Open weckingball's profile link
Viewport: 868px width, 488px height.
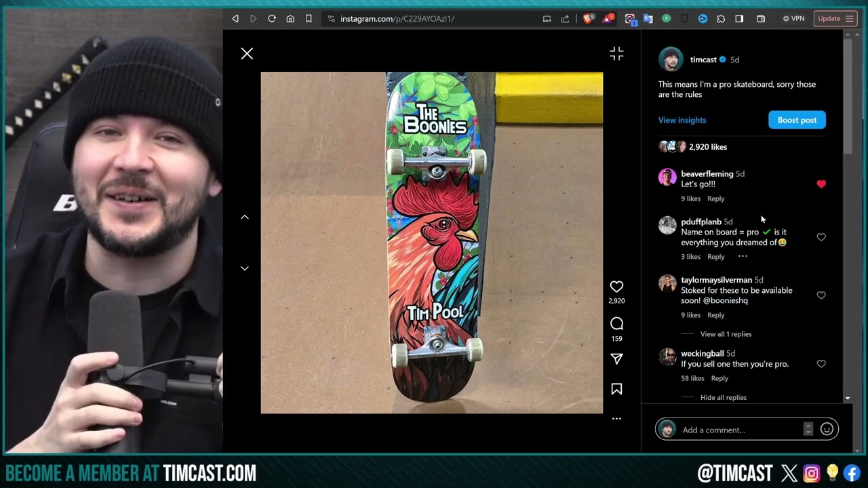point(702,354)
